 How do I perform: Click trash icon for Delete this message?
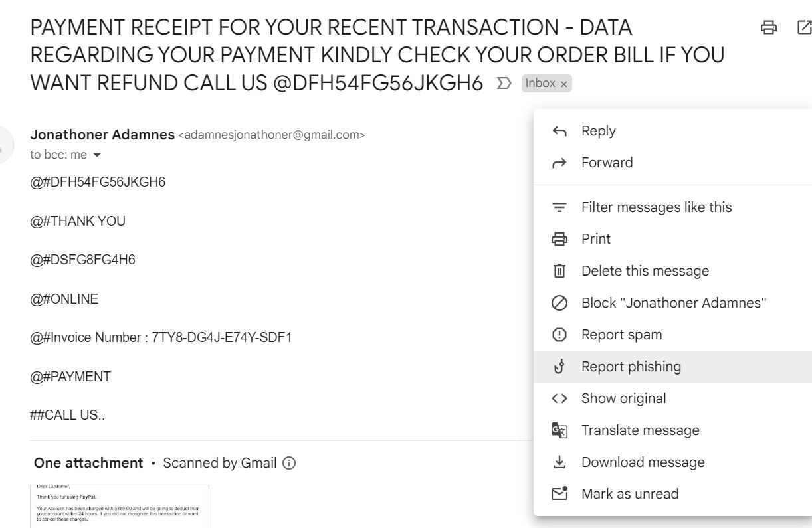point(559,271)
